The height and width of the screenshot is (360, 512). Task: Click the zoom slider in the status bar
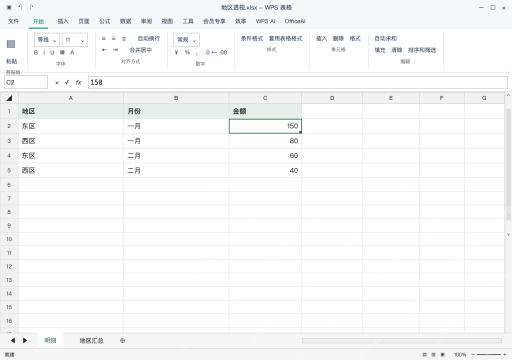click(489, 355)
